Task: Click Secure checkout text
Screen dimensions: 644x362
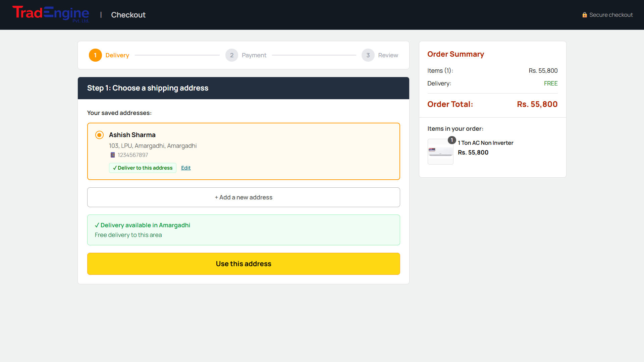Action: [611, 15]
